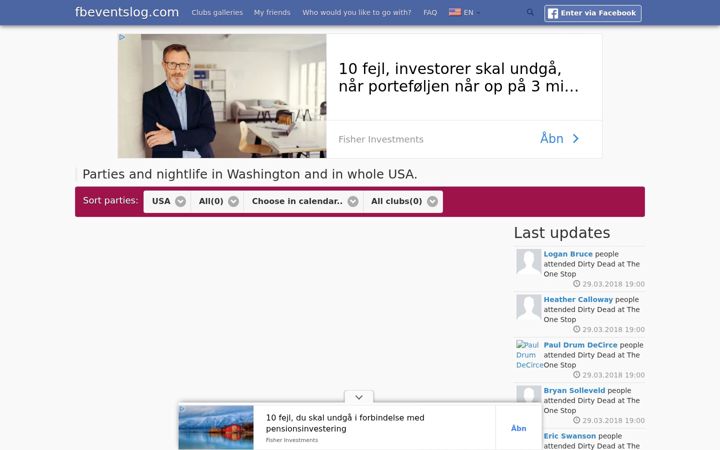Click the Sort parties: label
Screen dimensions: 720x450
click(110, 201)
